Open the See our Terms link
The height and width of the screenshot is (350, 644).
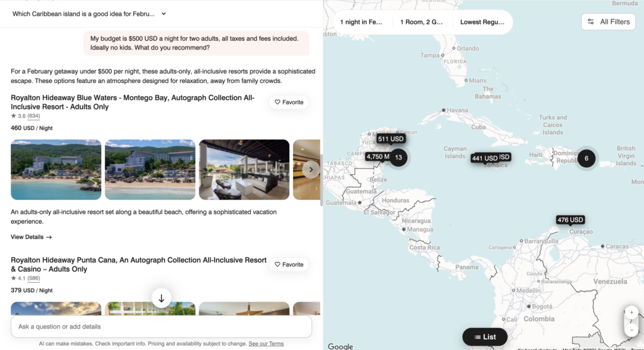(266, 344)
